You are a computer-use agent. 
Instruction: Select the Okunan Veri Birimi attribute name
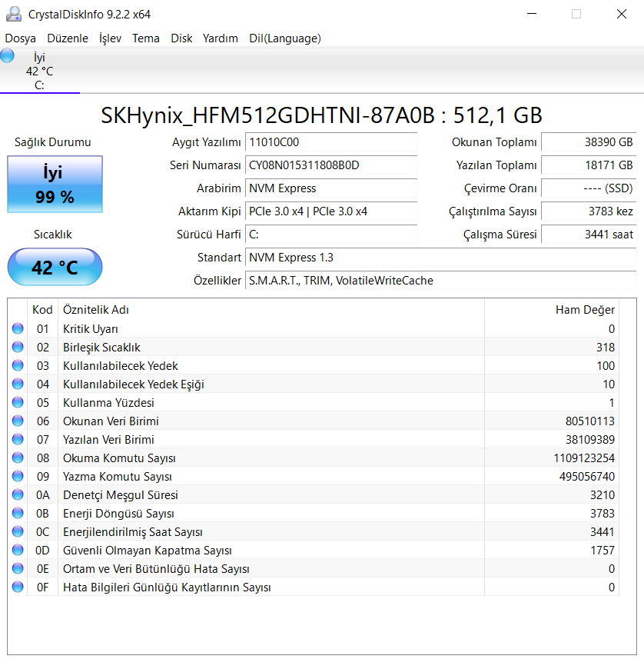[111, 421]
